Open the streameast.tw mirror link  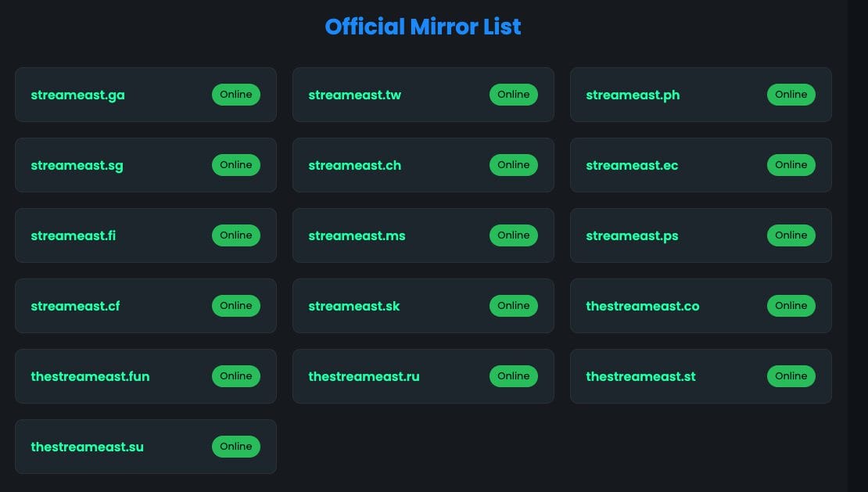pos(355,95)
